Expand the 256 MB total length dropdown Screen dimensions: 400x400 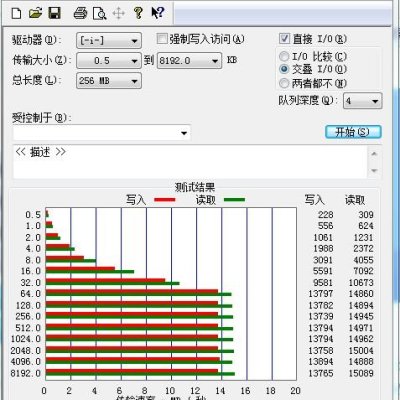(109, 81)
